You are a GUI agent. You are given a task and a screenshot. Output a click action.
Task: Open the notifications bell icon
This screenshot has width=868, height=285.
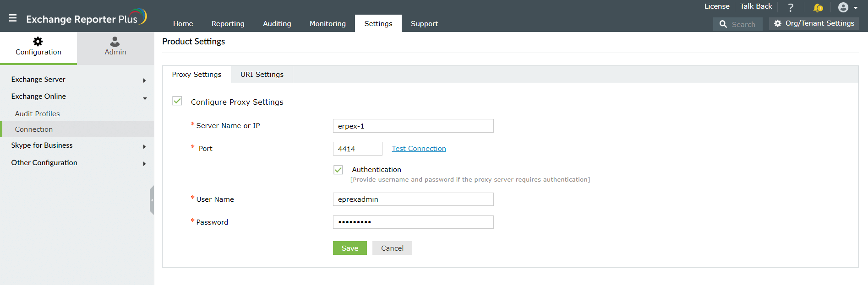pos(818,7)
